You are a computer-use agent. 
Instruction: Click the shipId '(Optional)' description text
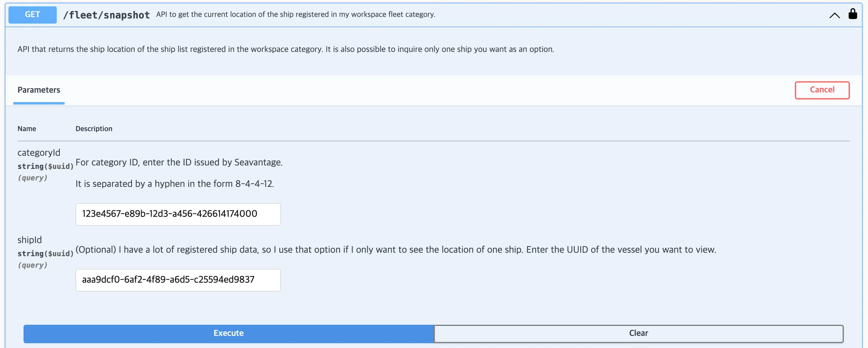395,250
